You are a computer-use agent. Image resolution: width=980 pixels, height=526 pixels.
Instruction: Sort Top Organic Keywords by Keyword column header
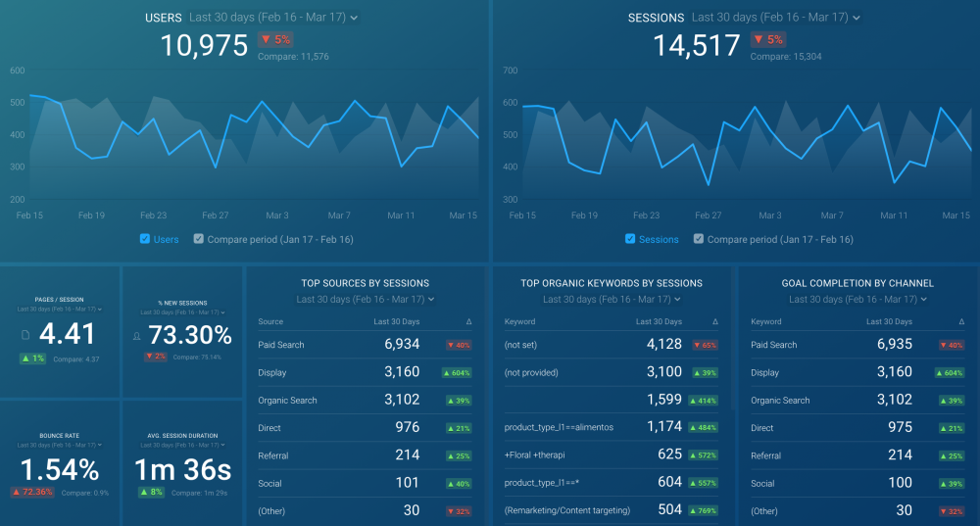click(x=519, y=321)
